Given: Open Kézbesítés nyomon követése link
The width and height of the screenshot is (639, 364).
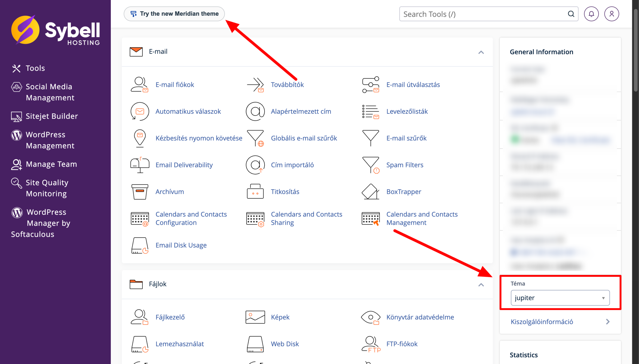Looking at the screenshot, I should click(199, 138).
